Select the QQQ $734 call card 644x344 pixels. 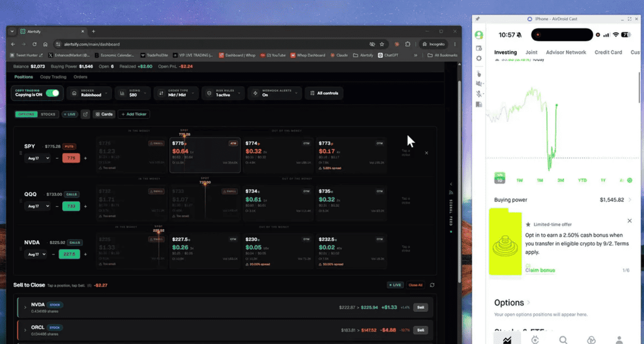click(x=278, y=203)
